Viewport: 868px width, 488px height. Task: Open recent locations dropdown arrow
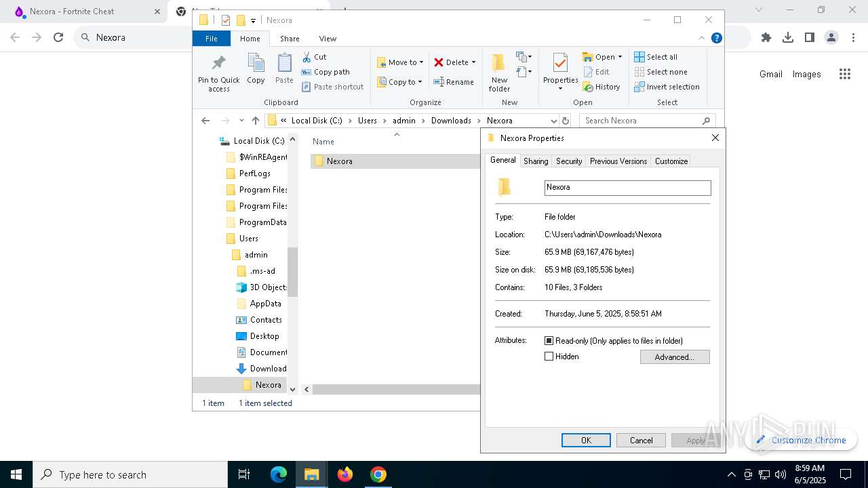(x=241, y=121)
